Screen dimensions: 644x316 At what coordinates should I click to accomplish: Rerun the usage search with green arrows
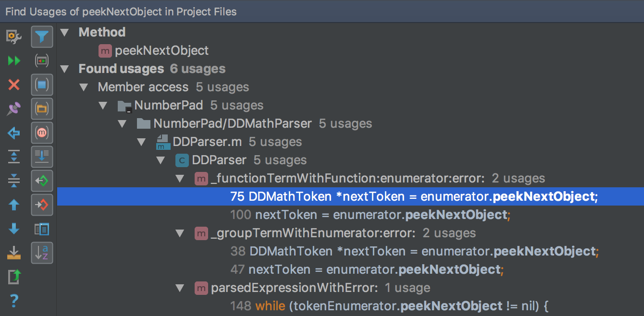tap(14, 61)
